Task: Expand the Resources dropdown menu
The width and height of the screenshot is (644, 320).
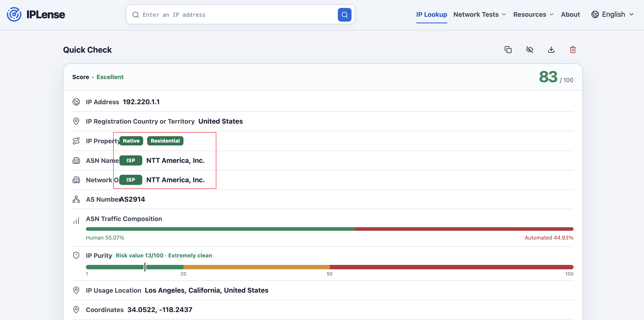Action: point(533,15)
